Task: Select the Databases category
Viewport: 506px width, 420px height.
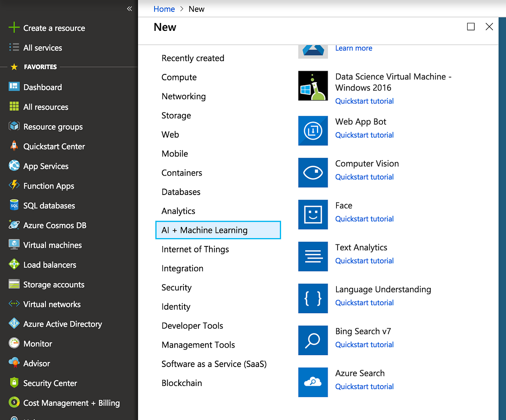Action: 181,192
